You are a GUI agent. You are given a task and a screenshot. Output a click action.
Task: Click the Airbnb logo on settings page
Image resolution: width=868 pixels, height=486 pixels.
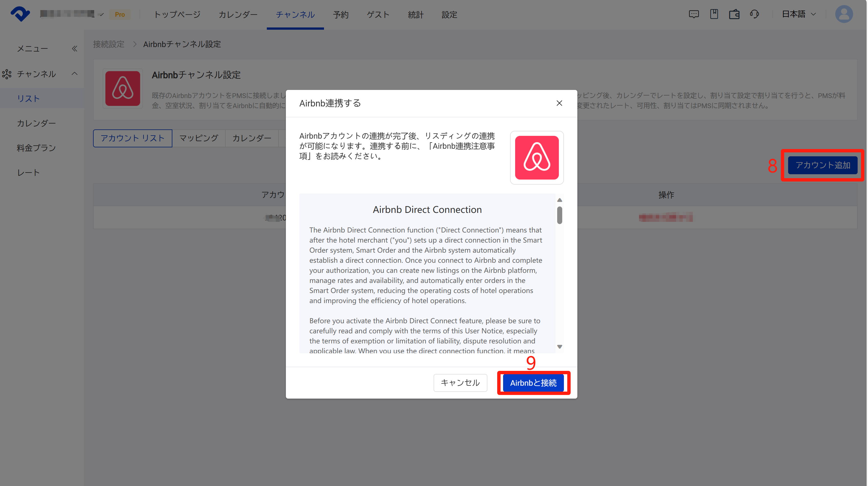pyautogui.click(x=123, y=89)
